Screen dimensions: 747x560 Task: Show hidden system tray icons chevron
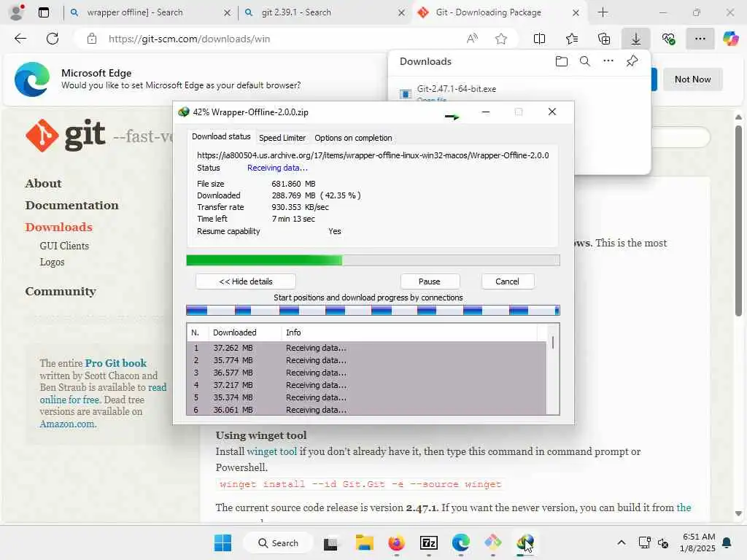tap(622, 542)
